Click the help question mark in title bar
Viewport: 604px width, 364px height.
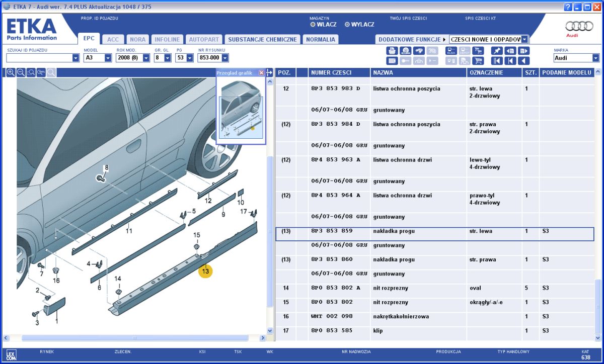[568, 7]
